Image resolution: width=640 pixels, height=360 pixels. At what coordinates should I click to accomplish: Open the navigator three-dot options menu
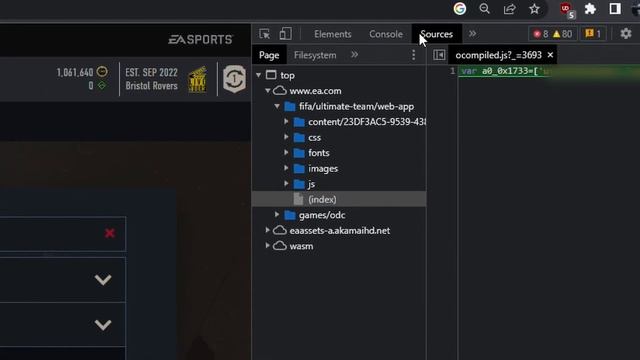[x=413, y=55]
